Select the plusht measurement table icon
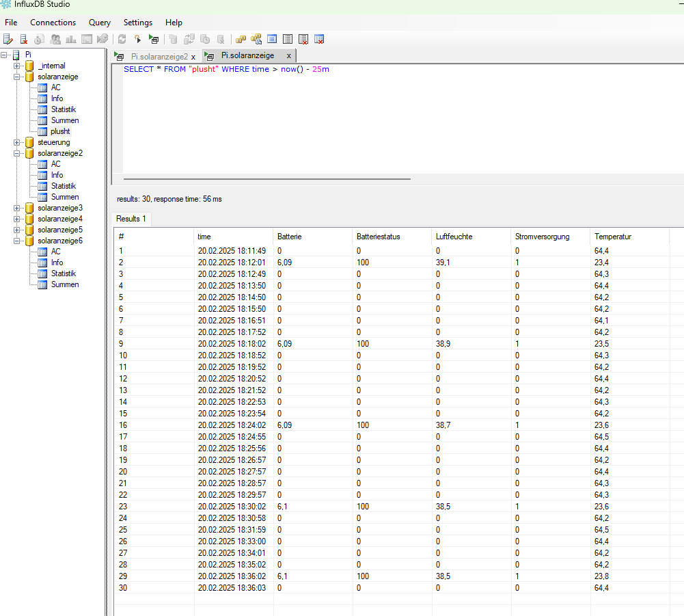The width and height of the screenshot is (684, 616). 42,131
